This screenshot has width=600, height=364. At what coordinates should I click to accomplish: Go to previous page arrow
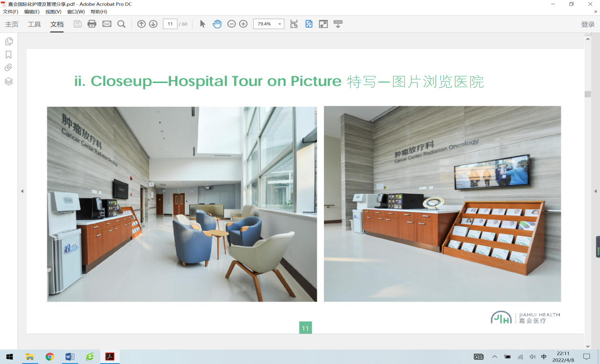(x=141, y=24)
